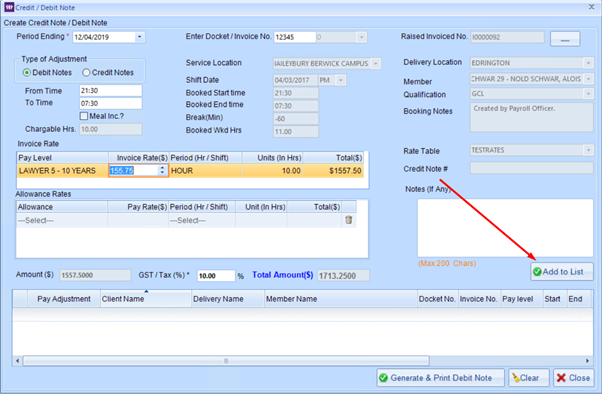Click the $1557.50 total cell
Viewport: 602px width, 394px height.
(x=333, y=171)
